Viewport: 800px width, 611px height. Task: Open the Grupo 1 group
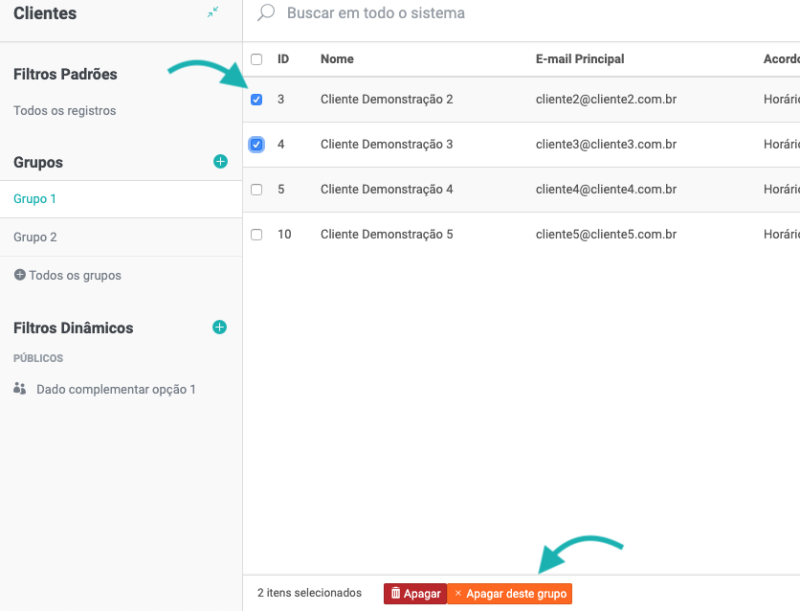coord(35,199)
